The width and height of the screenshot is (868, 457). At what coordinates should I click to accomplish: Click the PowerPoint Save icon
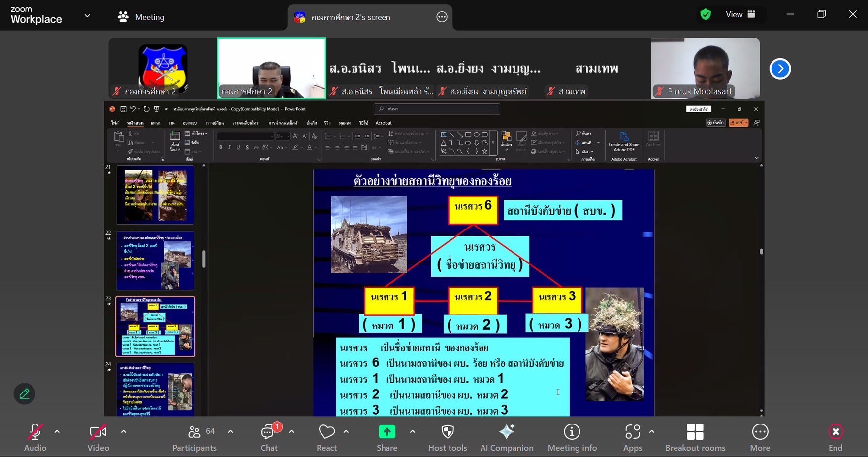123,109
